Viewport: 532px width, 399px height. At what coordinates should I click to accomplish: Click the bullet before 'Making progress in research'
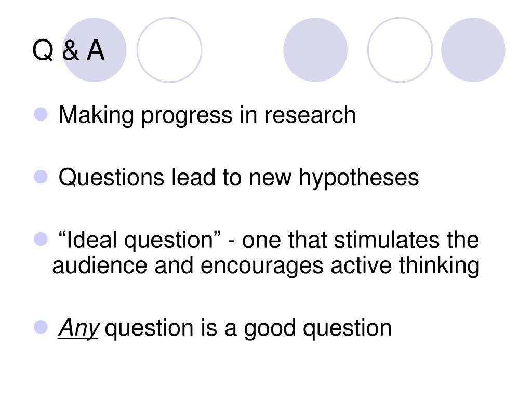[41, 114]
